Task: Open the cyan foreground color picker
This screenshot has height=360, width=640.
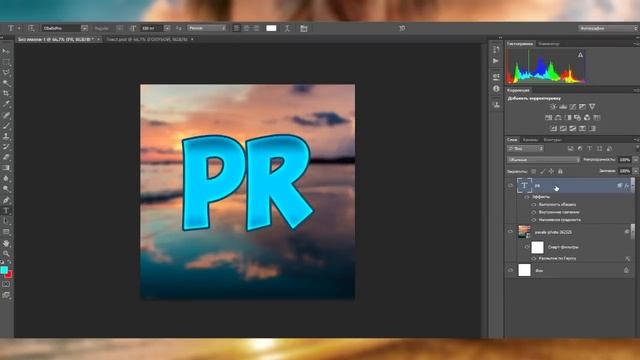Action: 4,270
